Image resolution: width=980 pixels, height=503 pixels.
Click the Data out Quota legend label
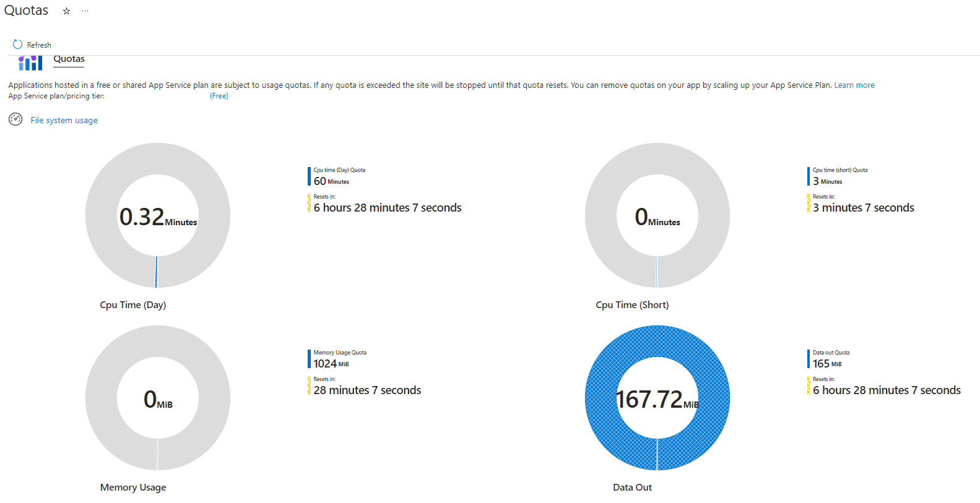(x=831, y=353)
